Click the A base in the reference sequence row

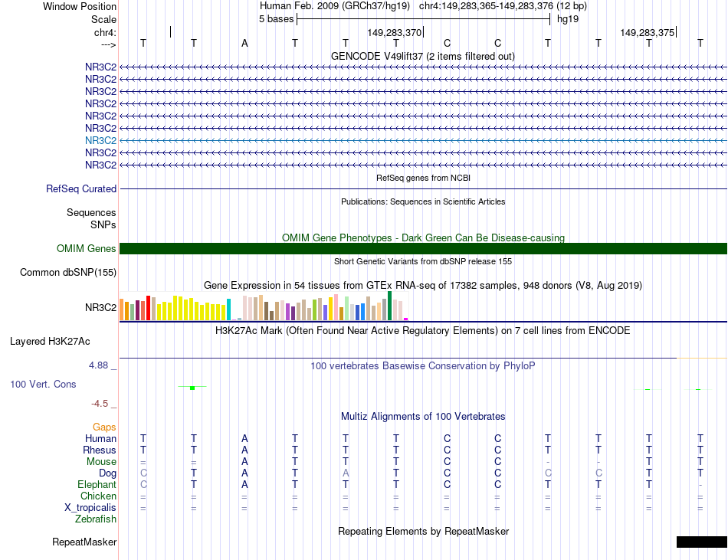point(244,43)
